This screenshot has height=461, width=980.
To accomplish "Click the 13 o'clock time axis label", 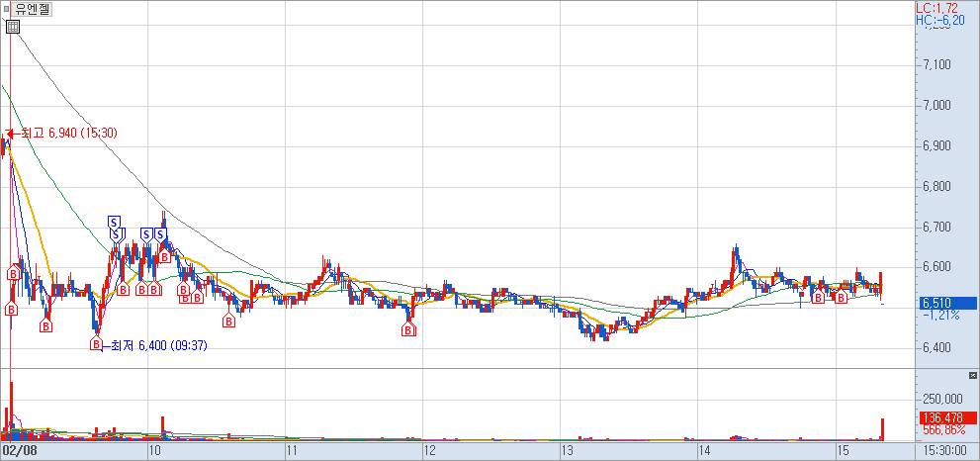I will [568, 450].
